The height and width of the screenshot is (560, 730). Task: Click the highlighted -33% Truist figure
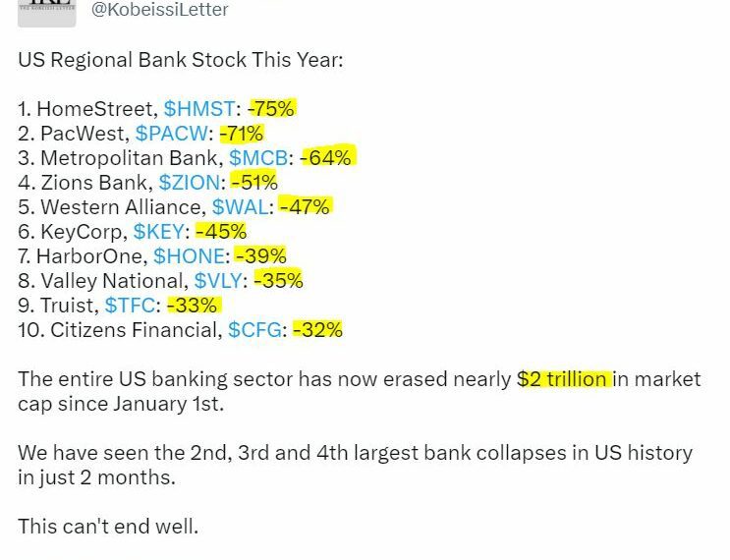(194, 306)
